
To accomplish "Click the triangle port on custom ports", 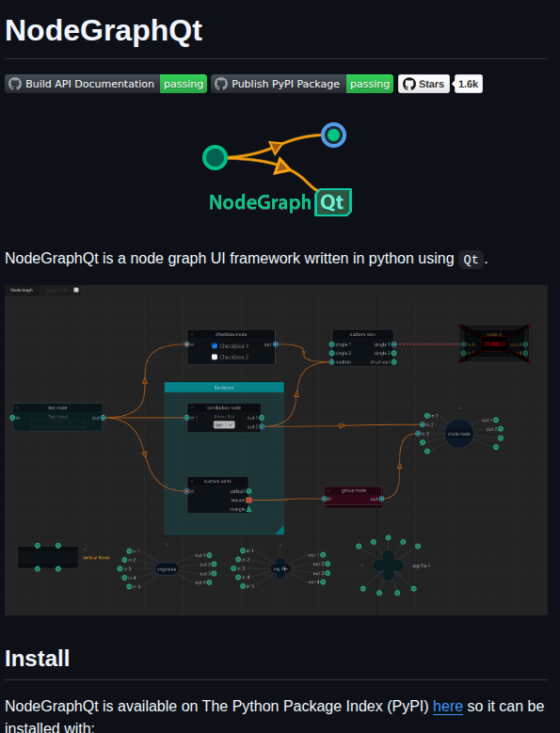I will pyautogui.click(x=248, y=509).
